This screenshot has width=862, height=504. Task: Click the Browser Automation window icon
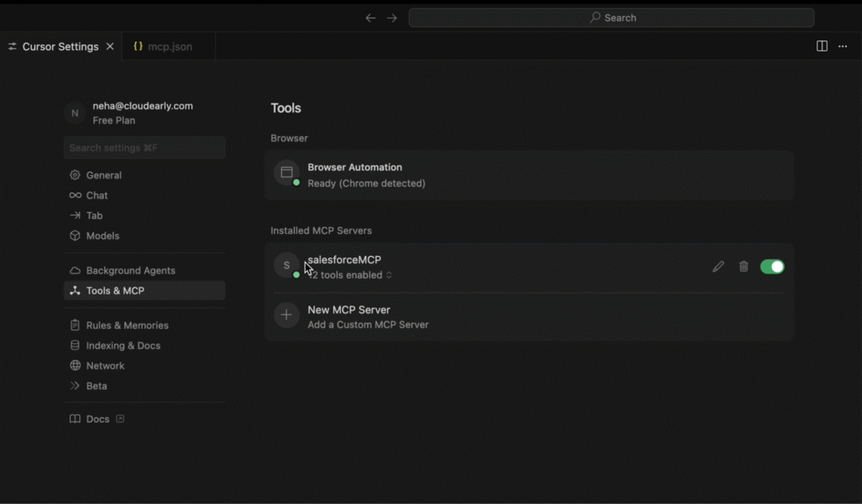point(286,172)
